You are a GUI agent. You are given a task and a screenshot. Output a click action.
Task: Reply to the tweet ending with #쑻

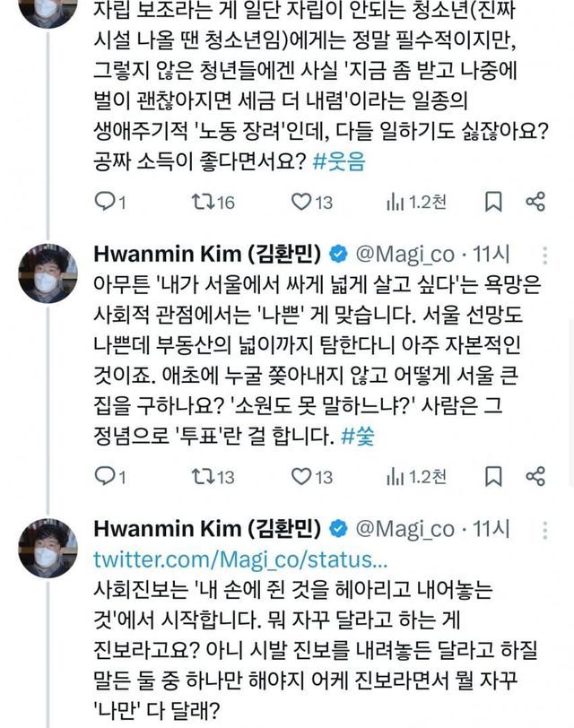pyautogui.click(x=104, y=475)
